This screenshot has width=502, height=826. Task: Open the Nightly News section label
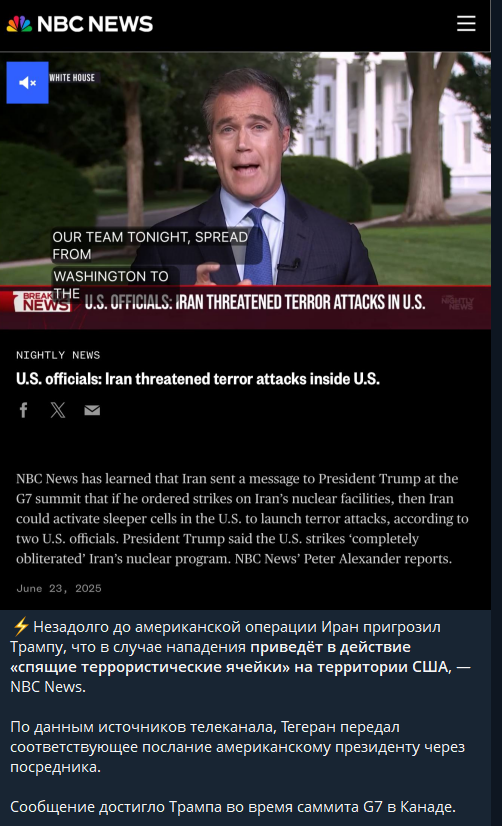pos(58,355)
